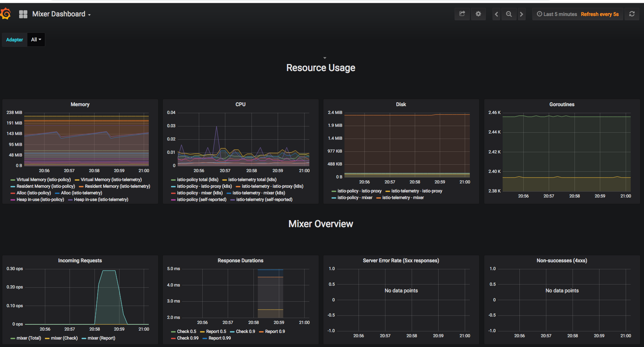Share the dashboard via the share icon
The height and width of the screenshot is (347, 644).
(x=462, y=14)
